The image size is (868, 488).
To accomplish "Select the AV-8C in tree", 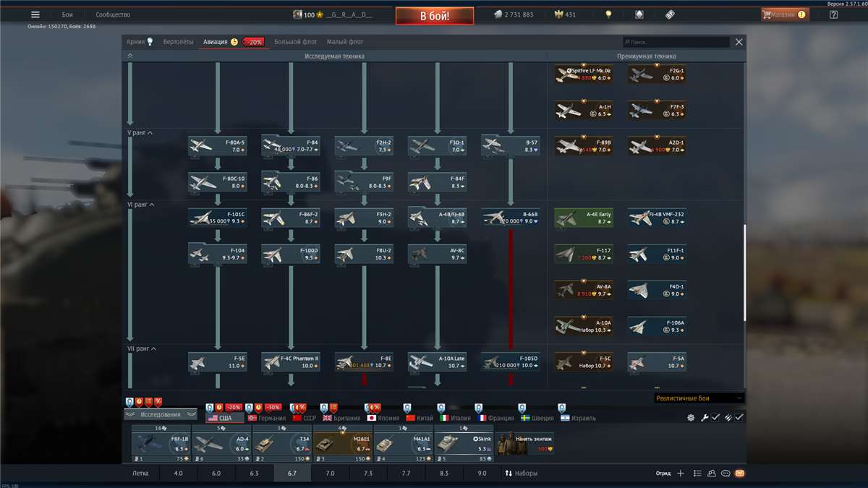I will point(437,253).
